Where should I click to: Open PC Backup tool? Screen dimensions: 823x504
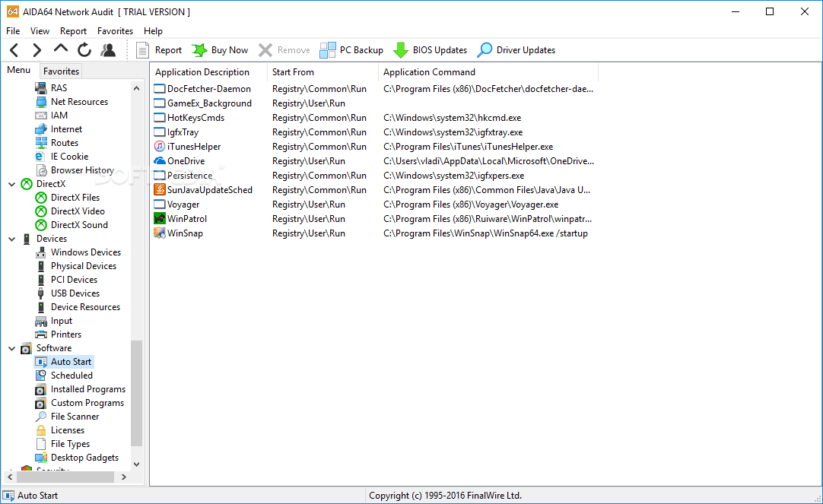351,50
